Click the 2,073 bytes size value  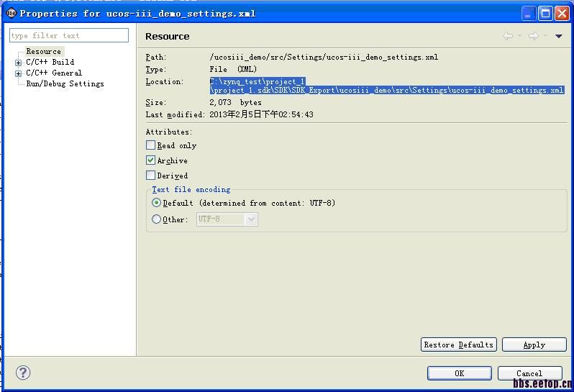pyautogui.click(x=235, y=102)
